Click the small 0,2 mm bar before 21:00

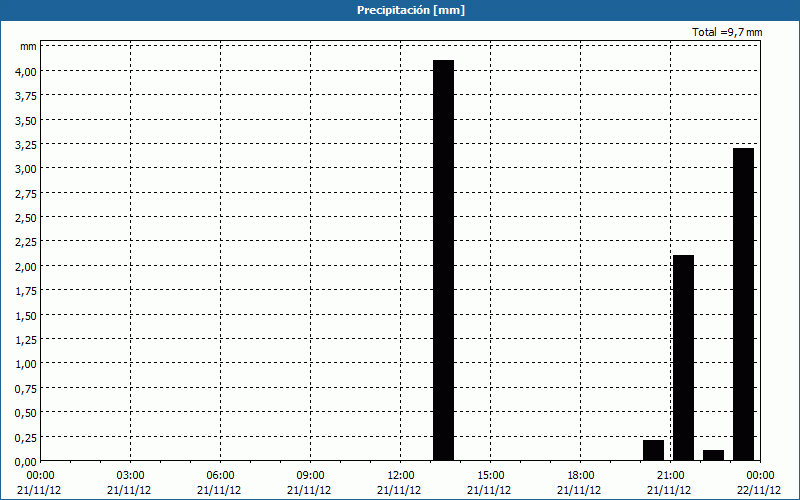click(x=654, y=451)
